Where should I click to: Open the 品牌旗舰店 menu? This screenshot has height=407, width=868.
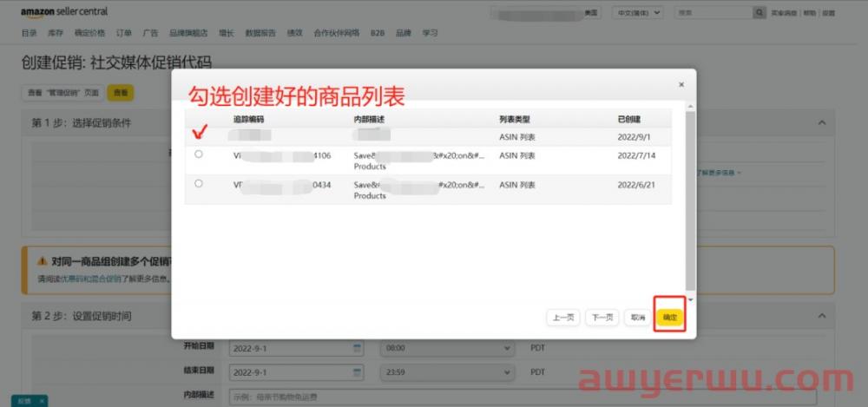[188, 33]
